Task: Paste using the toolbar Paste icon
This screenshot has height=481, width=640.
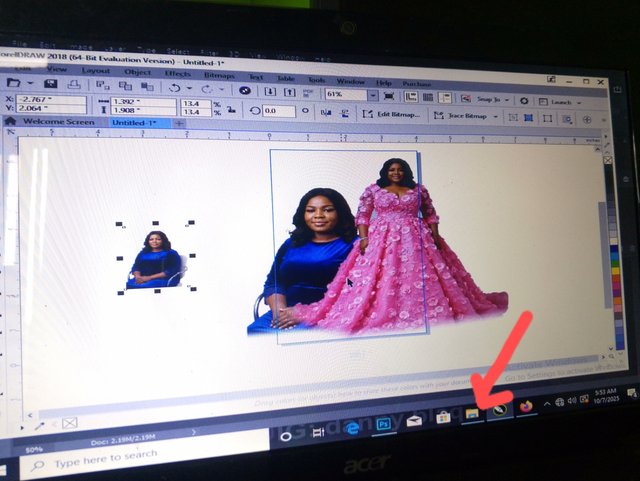Action: tap(147, 86)
